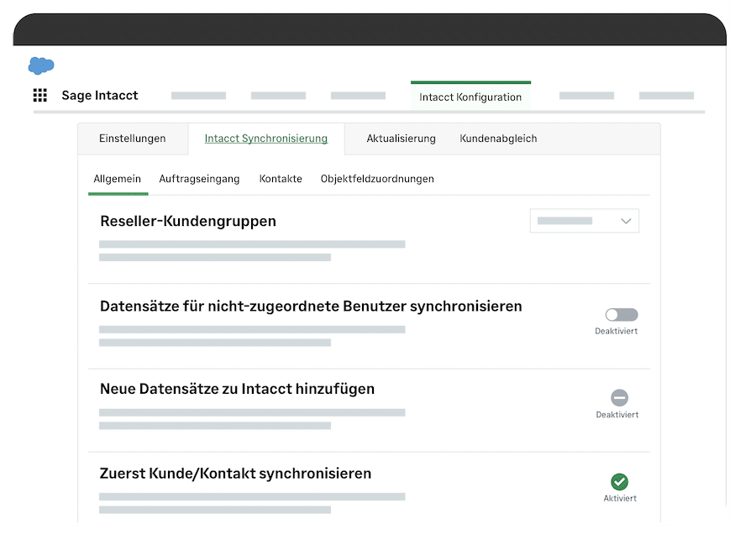Click the Salesforce cloud logo
The image size is (756, 545).
(41, 66)
